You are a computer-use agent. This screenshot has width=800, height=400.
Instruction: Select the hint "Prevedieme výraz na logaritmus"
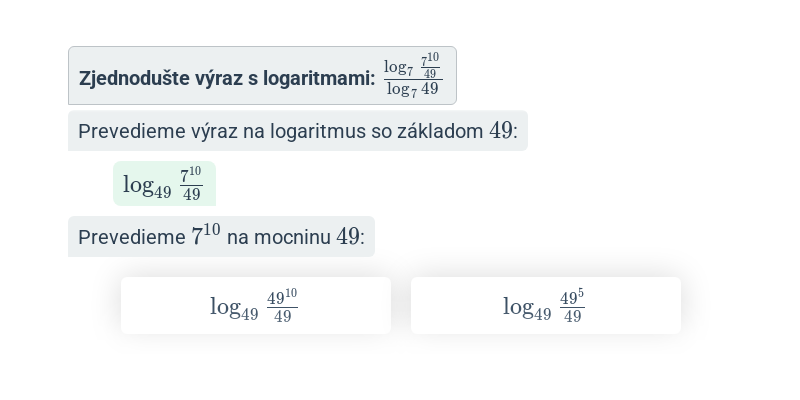pos(297,131)
